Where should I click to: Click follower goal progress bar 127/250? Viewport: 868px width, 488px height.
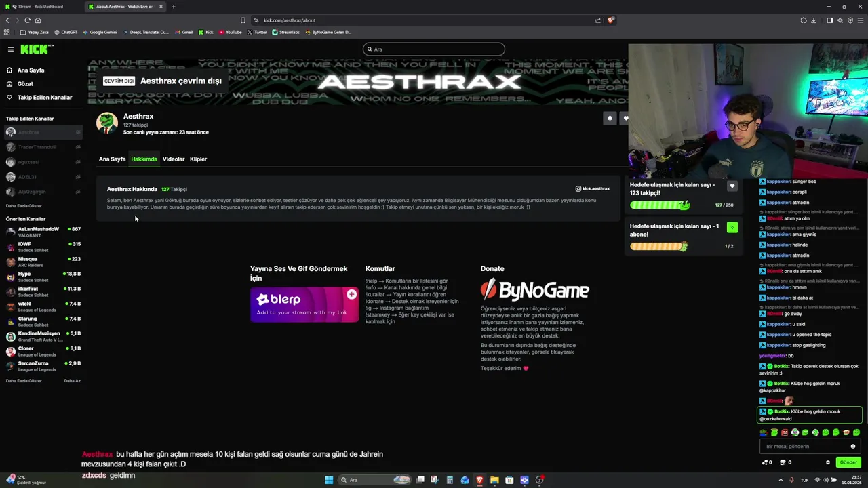pyautogui.click(x=659, y=205)
